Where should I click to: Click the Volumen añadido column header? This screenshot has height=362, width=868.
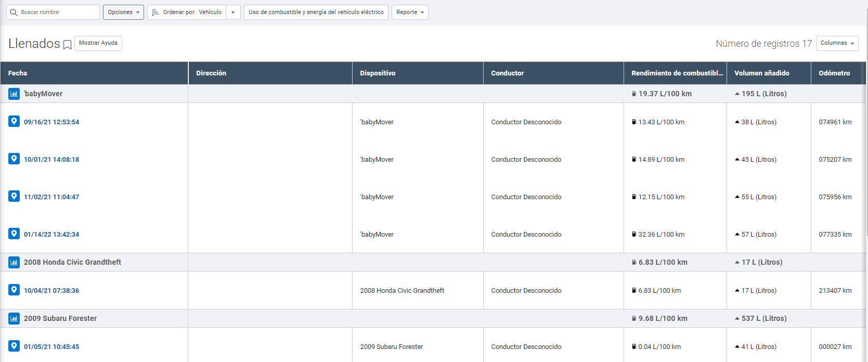point(761,73)
